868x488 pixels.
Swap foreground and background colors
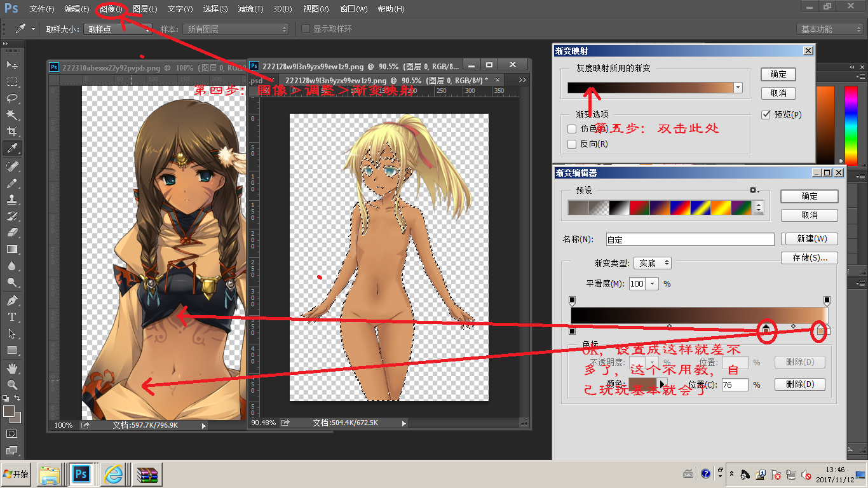[x=18, y=398]
